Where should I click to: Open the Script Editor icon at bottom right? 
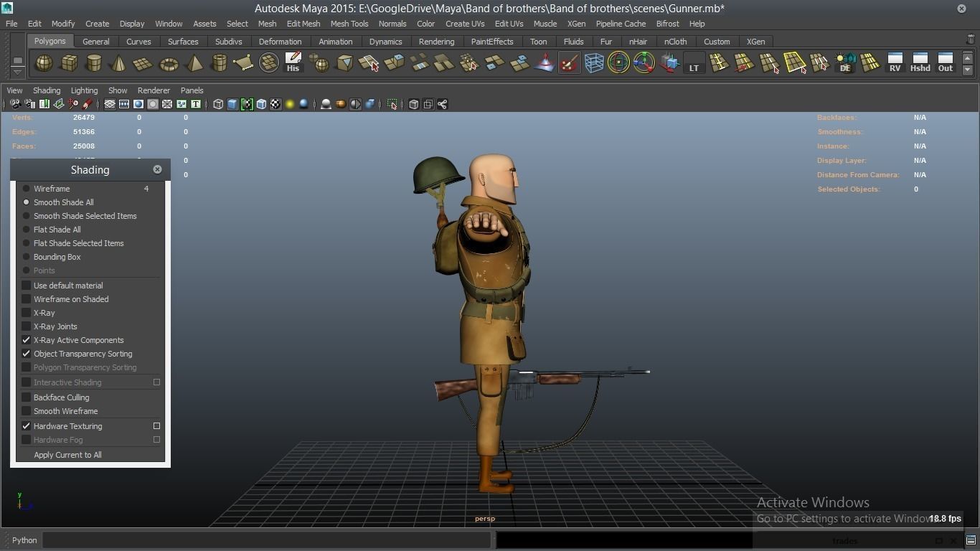tap(971, 540)
